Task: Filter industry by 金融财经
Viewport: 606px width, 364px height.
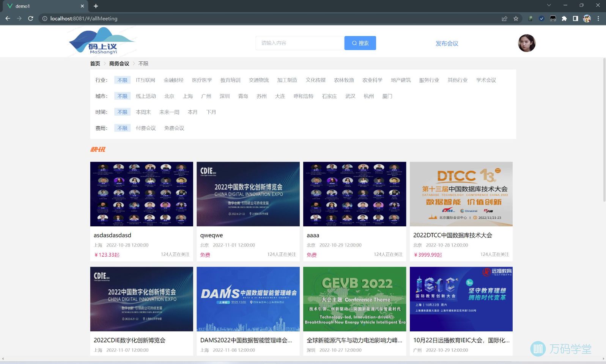Action: click(x=173, y=80)
